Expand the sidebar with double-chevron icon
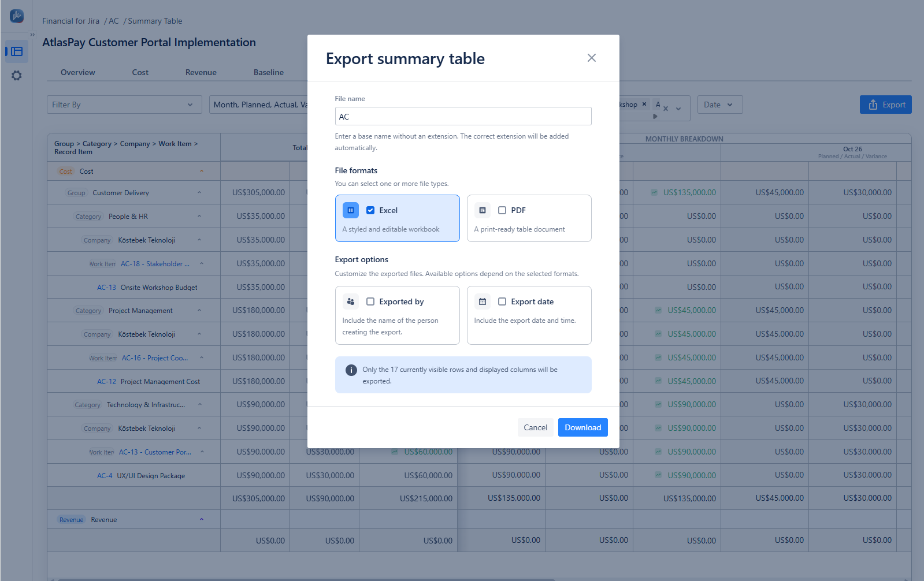Viewport: 924px width, 581px height. 32,35
